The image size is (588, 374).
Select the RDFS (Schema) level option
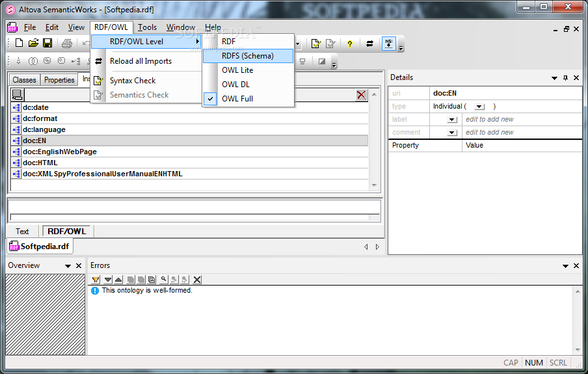pyautogui.click(x=248, y=56)
